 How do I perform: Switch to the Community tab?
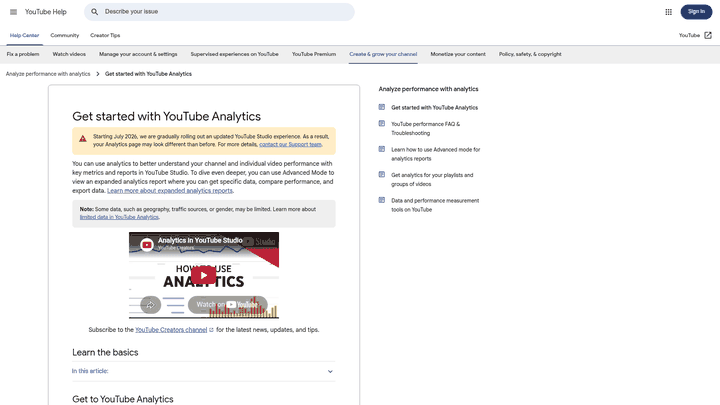[x=65, y=35]
